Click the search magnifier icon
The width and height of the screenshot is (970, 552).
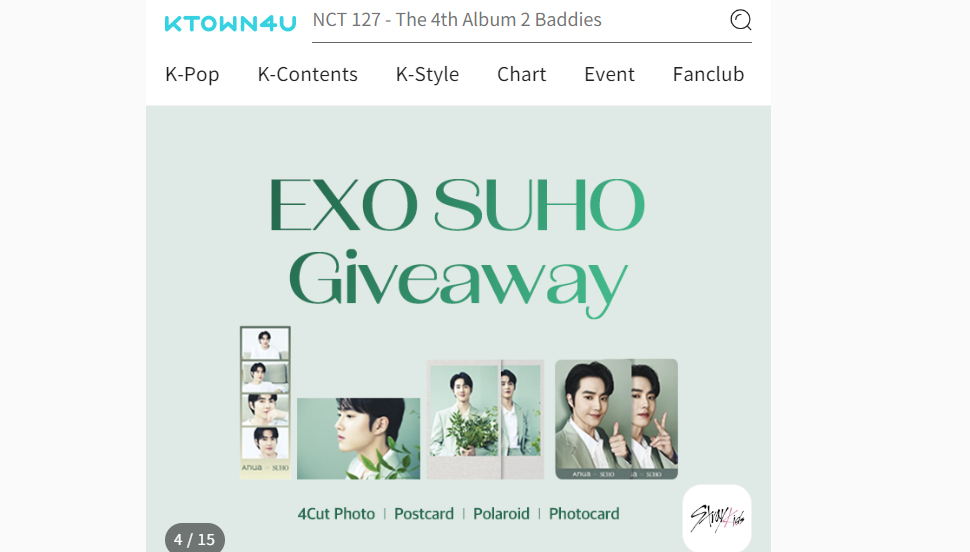[740, 20]
